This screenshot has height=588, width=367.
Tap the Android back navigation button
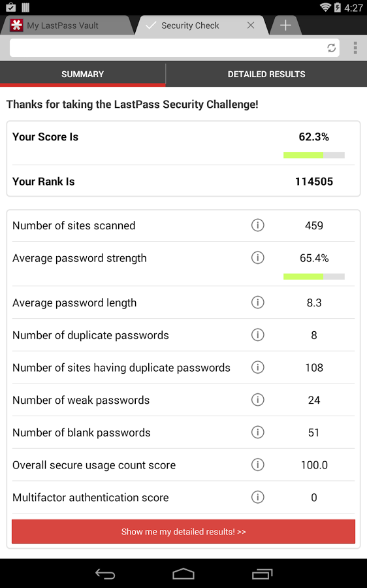click(105, 574)
